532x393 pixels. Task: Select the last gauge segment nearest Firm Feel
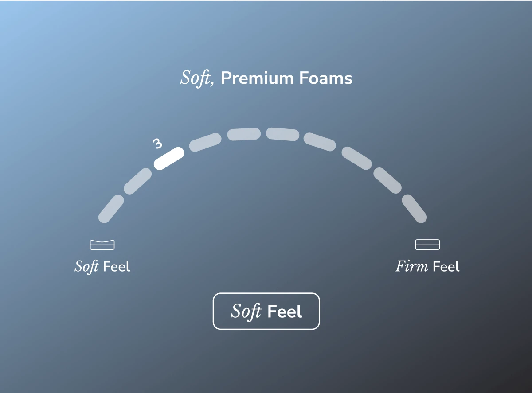[414, 209]
